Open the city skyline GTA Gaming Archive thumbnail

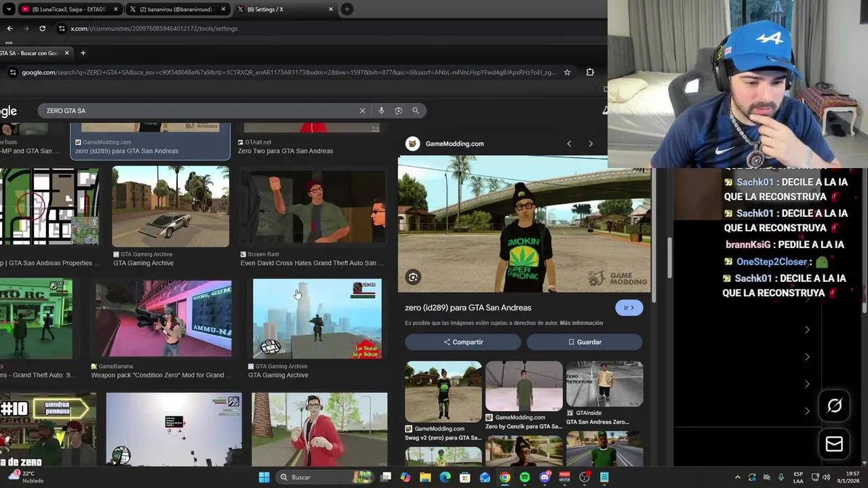click(317, 319)
